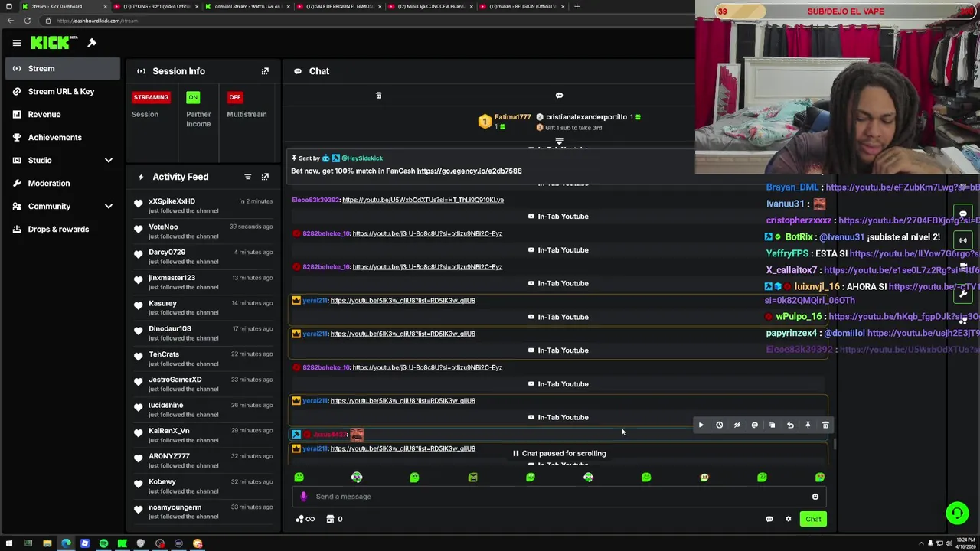This screenshot has width=980, height=551.
Task: Select noamyoungem follower entry
Action: click(x=203, y=511)
